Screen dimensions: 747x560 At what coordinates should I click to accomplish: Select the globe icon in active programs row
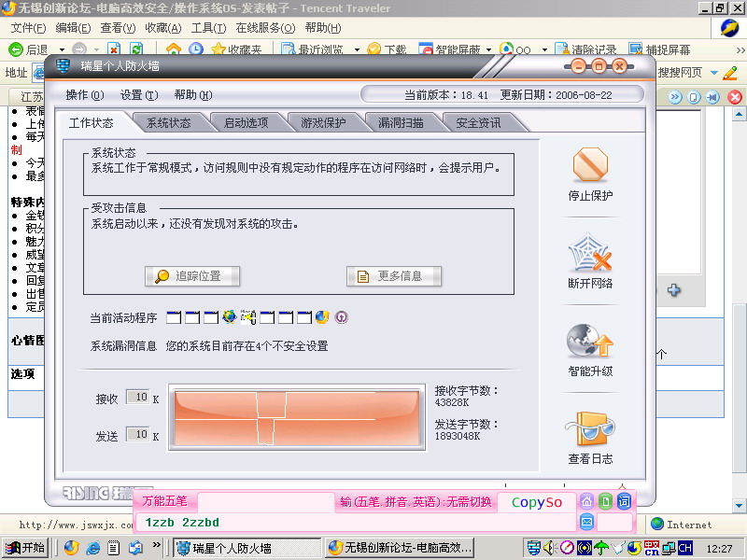[229, 317]
